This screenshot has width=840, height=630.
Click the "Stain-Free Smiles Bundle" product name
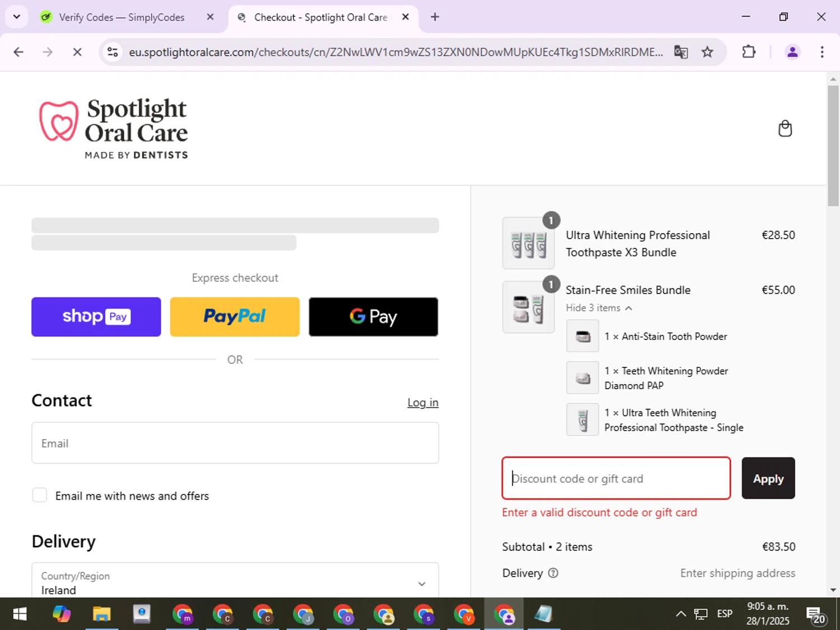coord(628,290)
